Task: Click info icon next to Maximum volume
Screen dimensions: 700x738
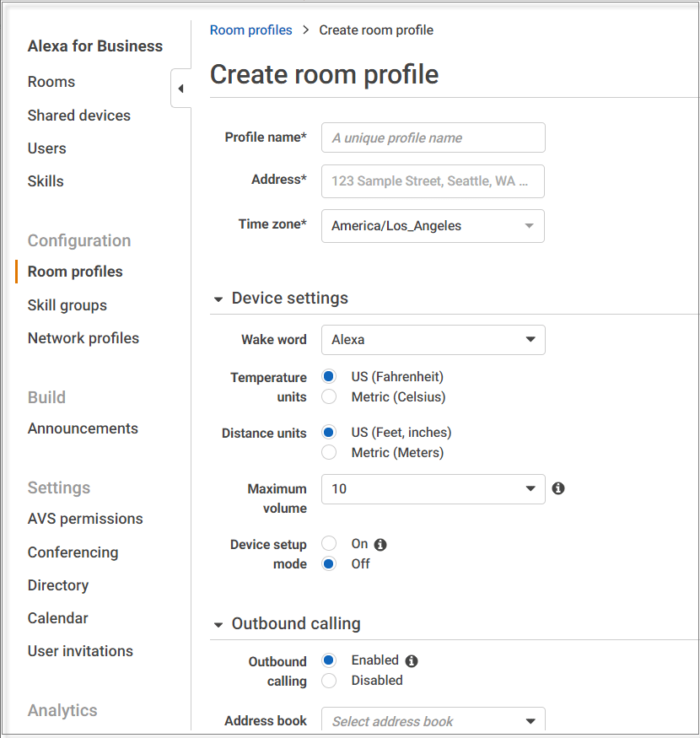Action: tap(558, 488)
